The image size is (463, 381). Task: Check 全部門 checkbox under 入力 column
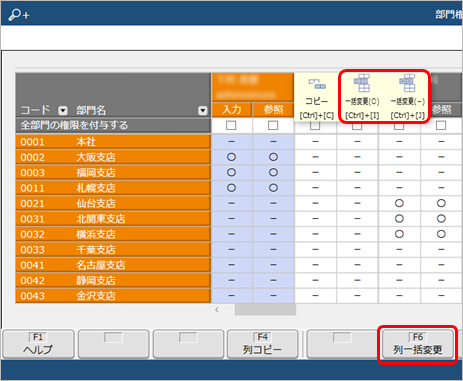(x=231, y=125)
